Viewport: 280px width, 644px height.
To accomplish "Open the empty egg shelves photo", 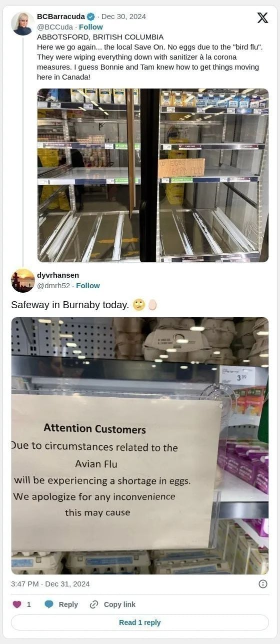I will (153, 175).
